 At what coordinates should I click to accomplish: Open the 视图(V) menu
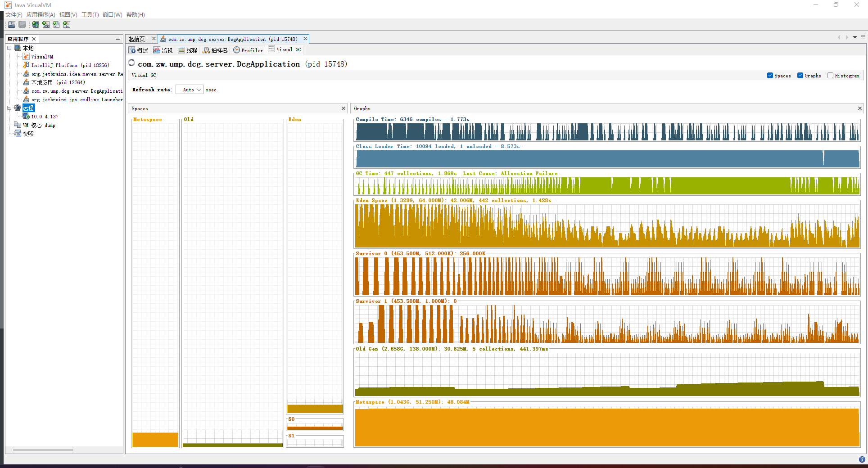(68, 15)
